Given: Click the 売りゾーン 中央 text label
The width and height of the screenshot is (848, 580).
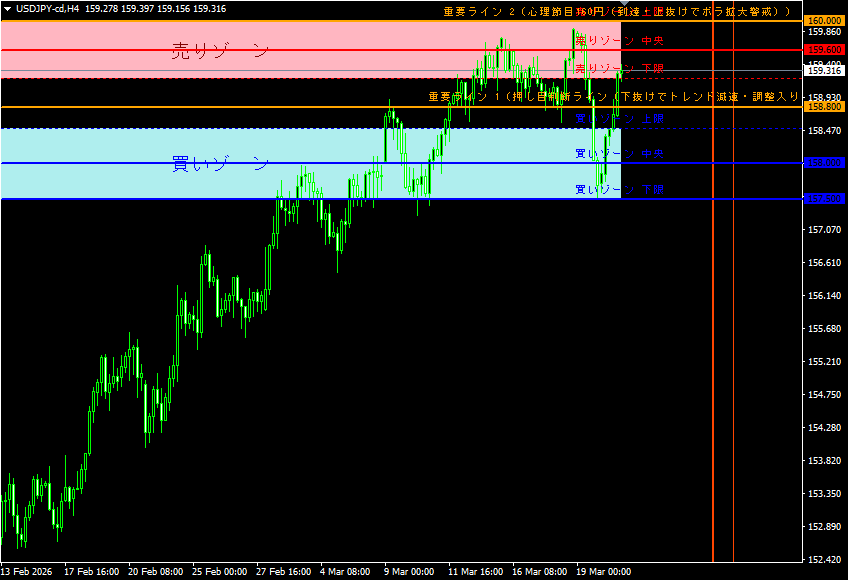Looking at the screenshot, I should point(620,41).
